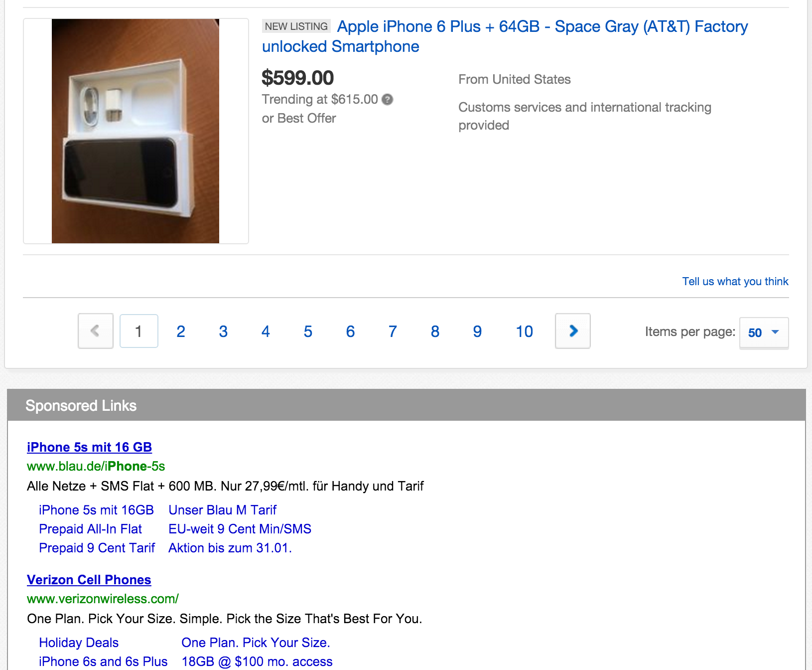Click the Holiday Deals sitelink
The width and height of the screenshot is (812, 670).
(79, 643)
